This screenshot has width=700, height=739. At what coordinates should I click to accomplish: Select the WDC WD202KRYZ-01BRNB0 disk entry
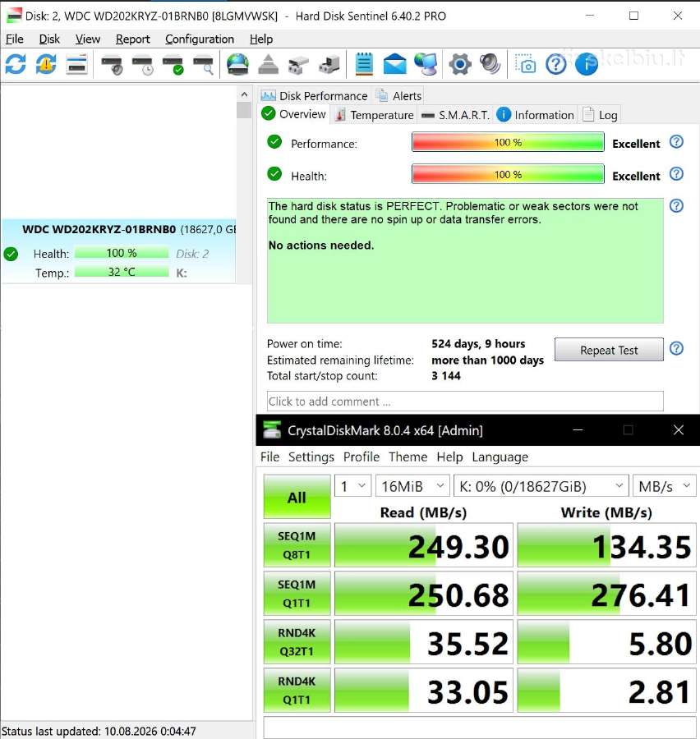point(118,251)
